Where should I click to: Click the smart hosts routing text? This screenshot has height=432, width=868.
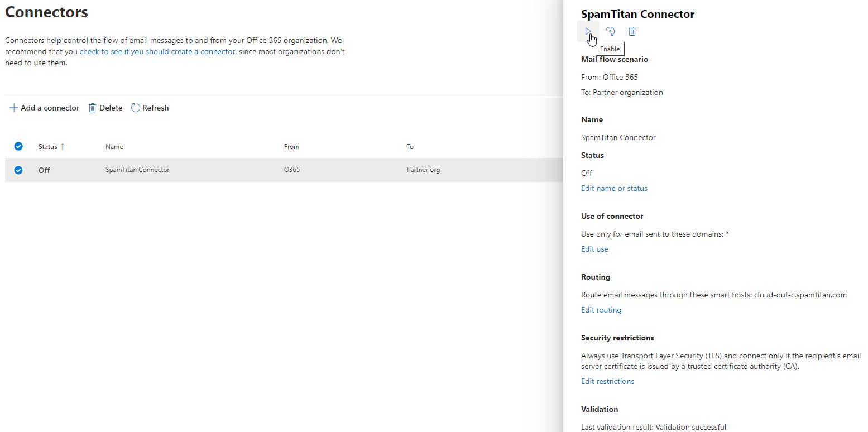714,295
